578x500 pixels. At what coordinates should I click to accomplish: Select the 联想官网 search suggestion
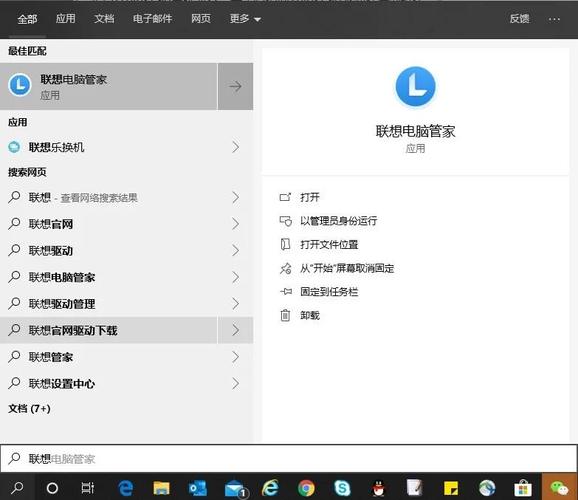pos(108,224)
